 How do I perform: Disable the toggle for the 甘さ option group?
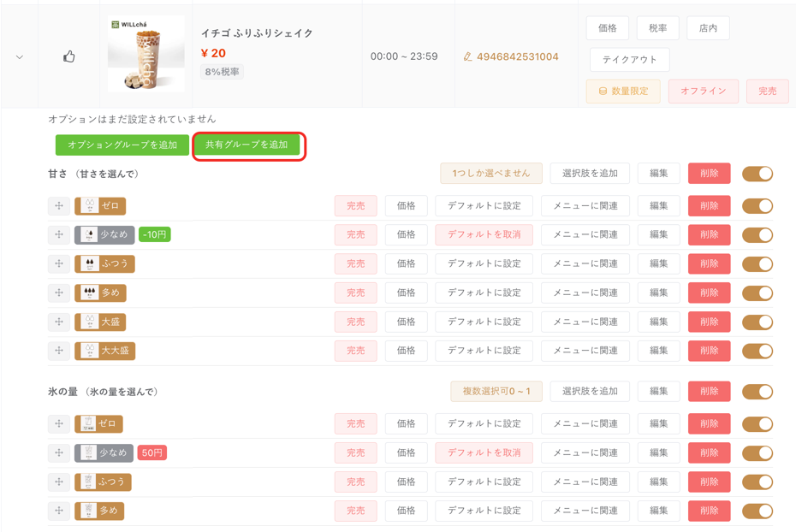pyautogui.click(x=757, y=173)
